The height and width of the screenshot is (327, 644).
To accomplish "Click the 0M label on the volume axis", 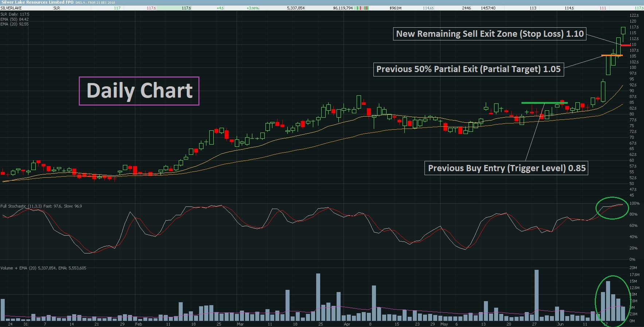I will pyautogui.click(x=632, y=321).
